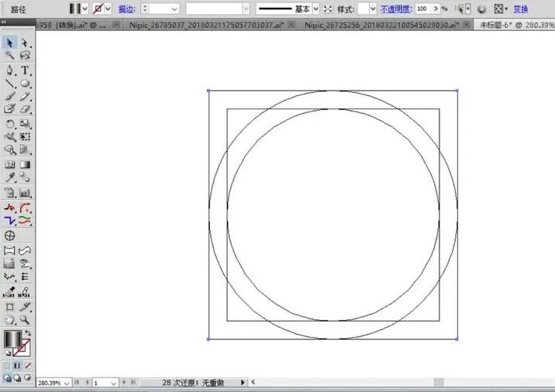Set paint mode to None

28,366
